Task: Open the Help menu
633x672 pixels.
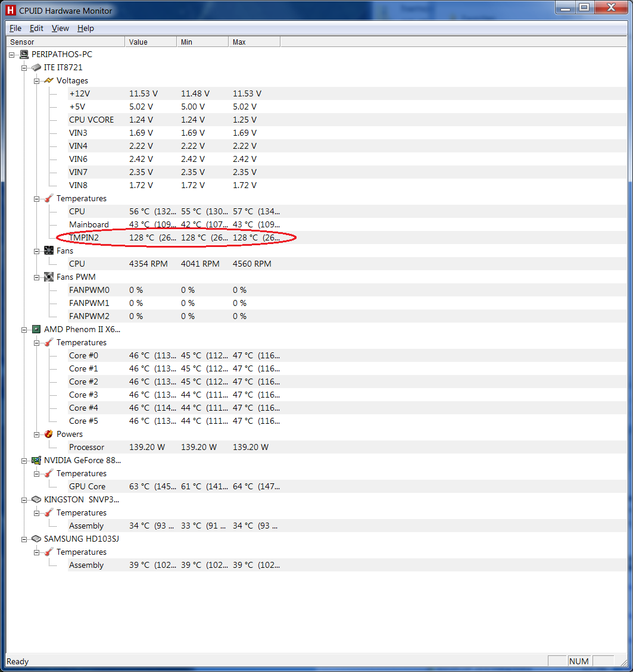Action: click(x=85, y=29)
